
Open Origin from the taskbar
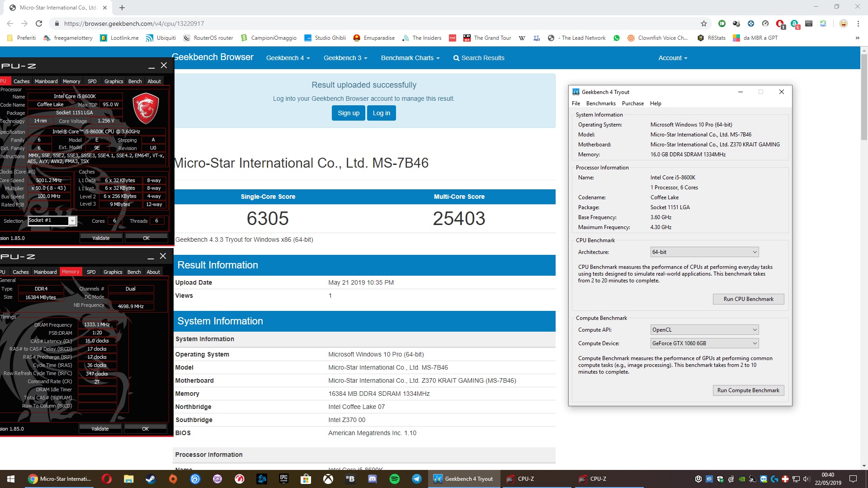[x=173, y=479]
